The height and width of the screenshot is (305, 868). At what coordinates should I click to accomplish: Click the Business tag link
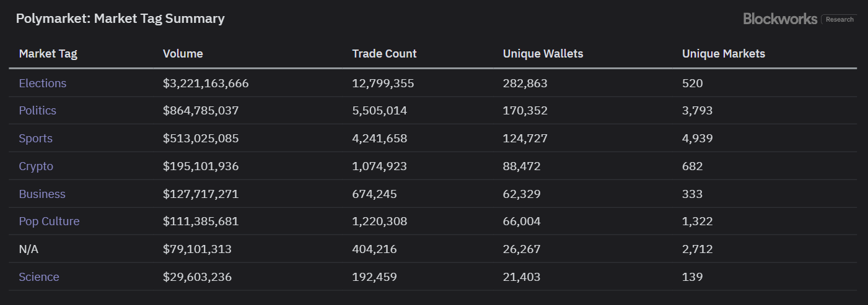[42, 194]
